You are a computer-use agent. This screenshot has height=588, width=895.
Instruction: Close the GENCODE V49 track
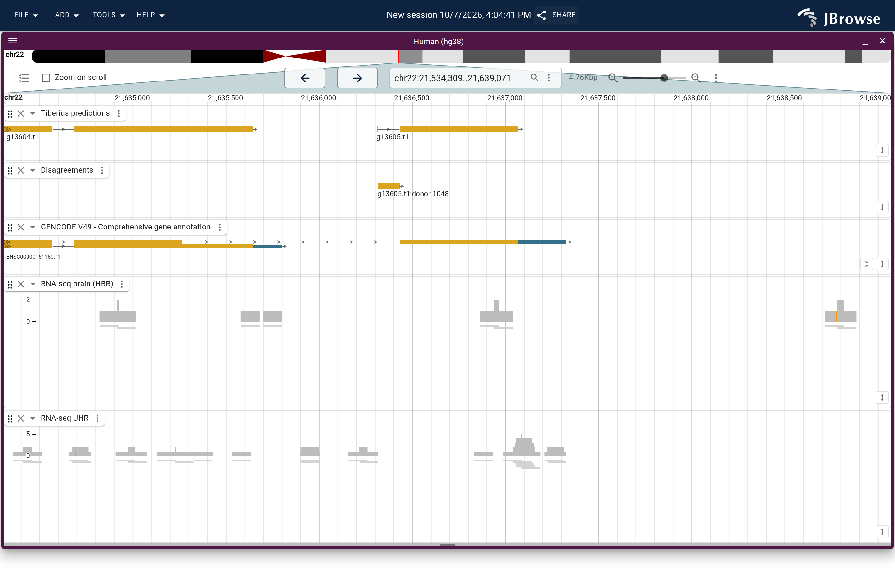pos(21,227)
